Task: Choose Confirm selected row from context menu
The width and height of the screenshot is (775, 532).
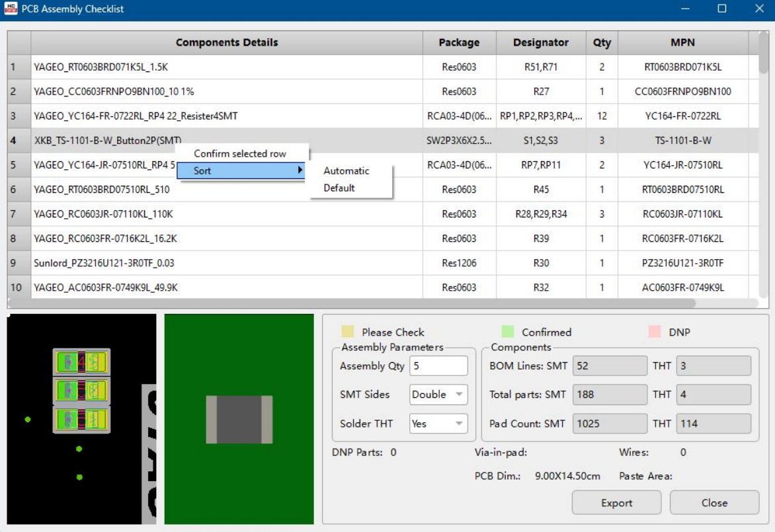Action: point(240,153)
